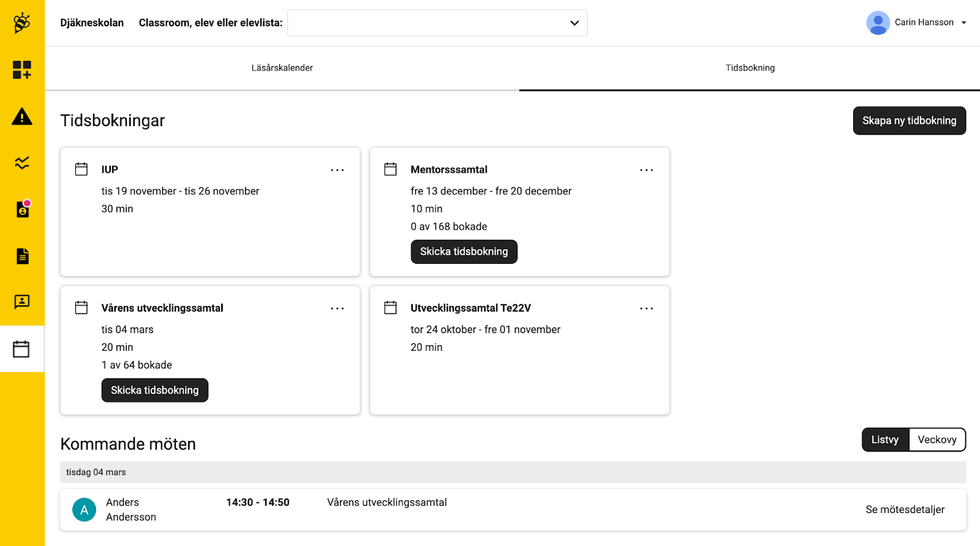The image size is (980, 546).
Task: Open the wavy trends sidebar icon
Action: (22, 163)
